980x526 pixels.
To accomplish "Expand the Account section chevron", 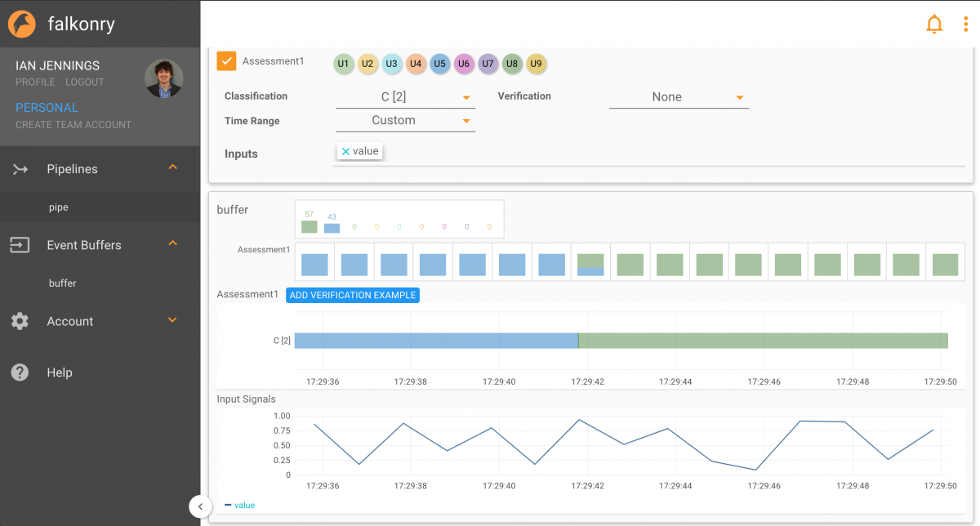I will click(172, 320).
